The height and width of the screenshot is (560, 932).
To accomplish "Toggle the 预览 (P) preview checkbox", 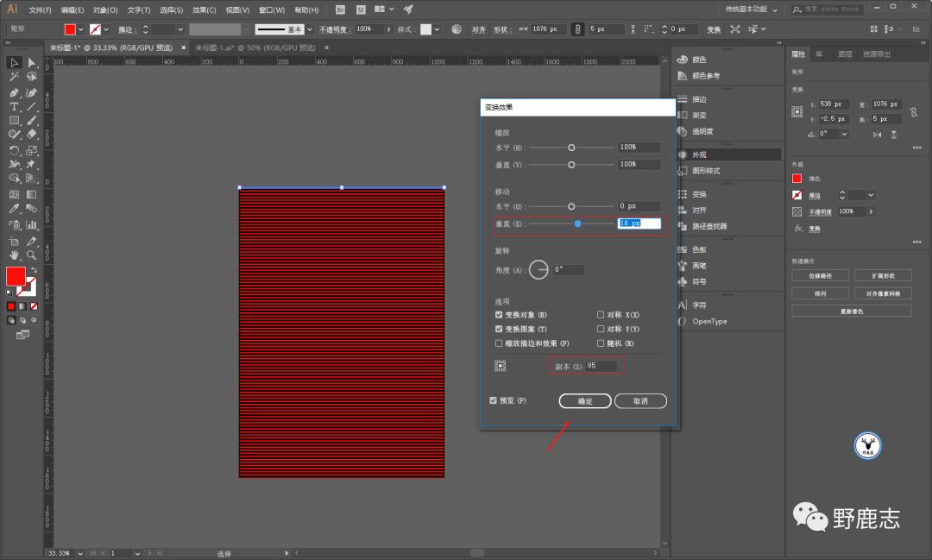I will tap(493, 401).
